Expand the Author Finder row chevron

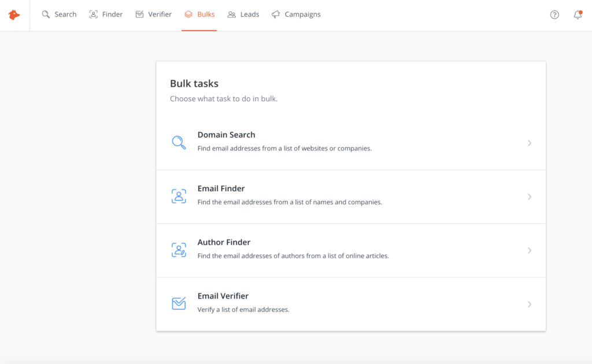tap(530, 250)
